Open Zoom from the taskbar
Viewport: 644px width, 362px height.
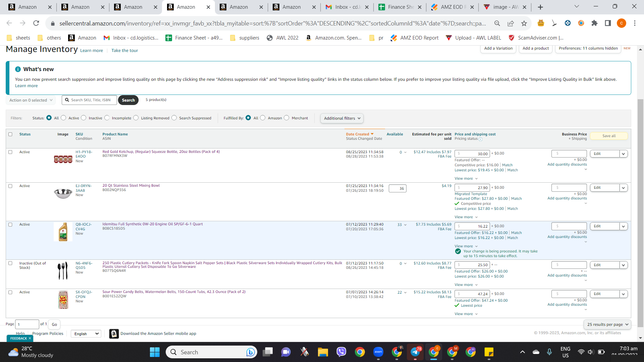(x=378, y=352)
